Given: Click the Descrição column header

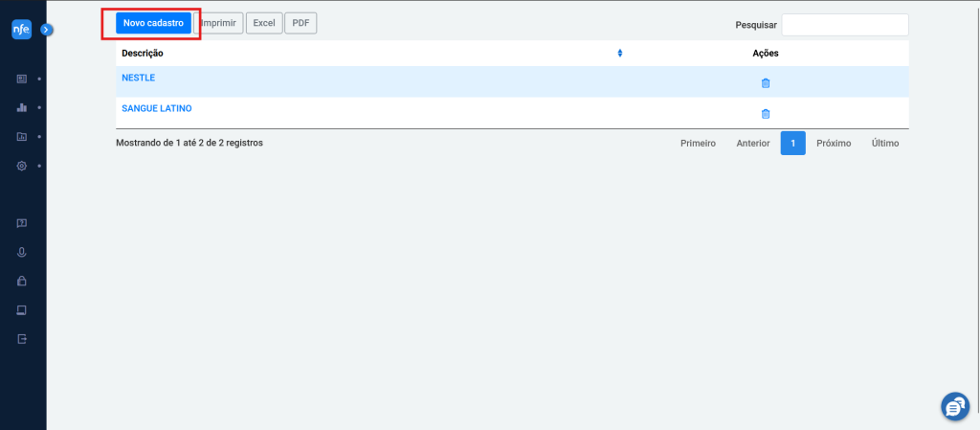Looking at the screenshot, I should click(x=143, y=53).
